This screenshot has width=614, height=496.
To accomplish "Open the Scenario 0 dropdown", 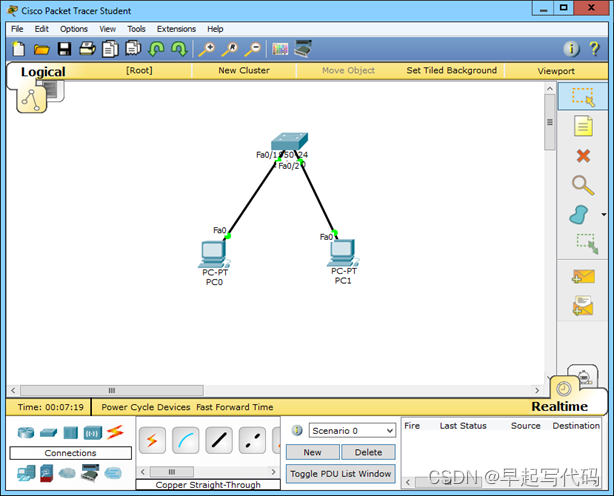I will pos(352,431).
